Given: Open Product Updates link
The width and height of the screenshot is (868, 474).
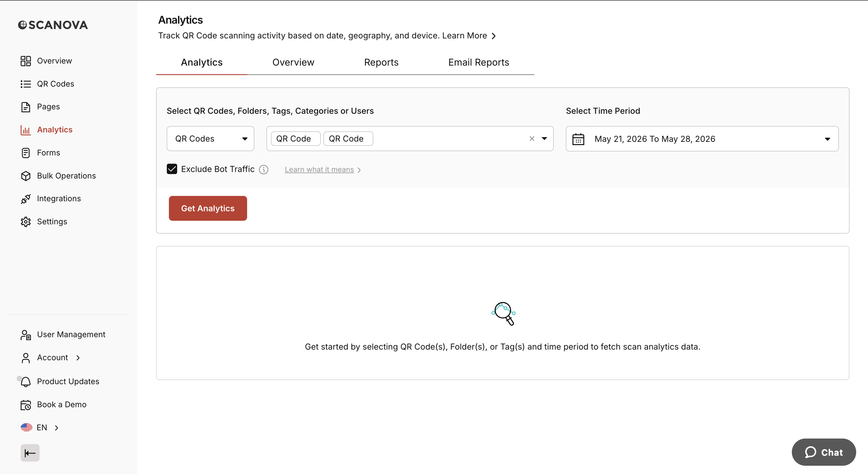Looking at the screenshot, I should [68, 382].
